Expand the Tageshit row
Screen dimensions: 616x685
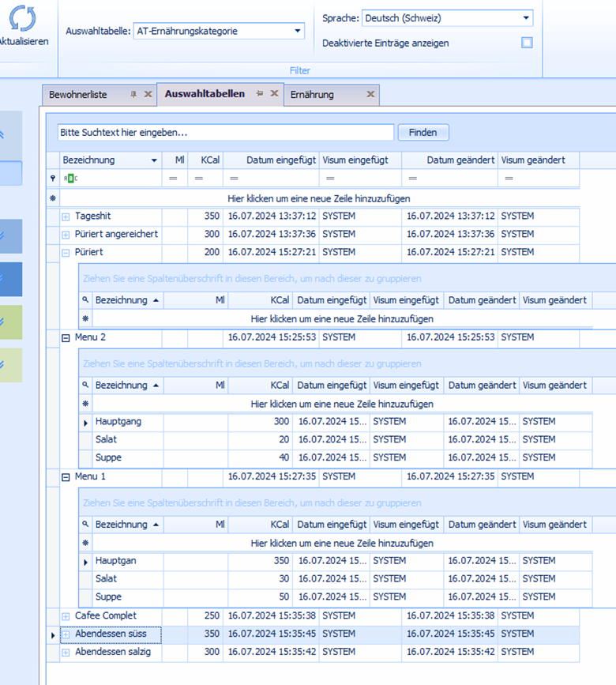(66, 216)
